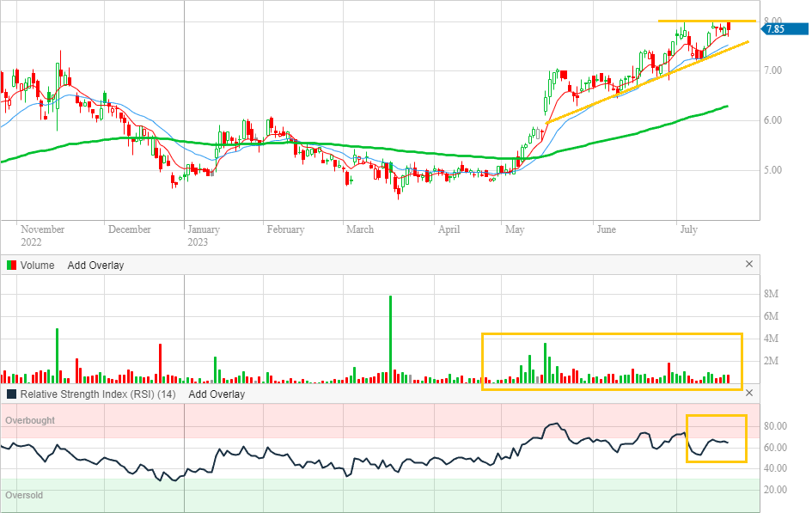
Task: Click the Oversold zone label
Action: (24, 496)
